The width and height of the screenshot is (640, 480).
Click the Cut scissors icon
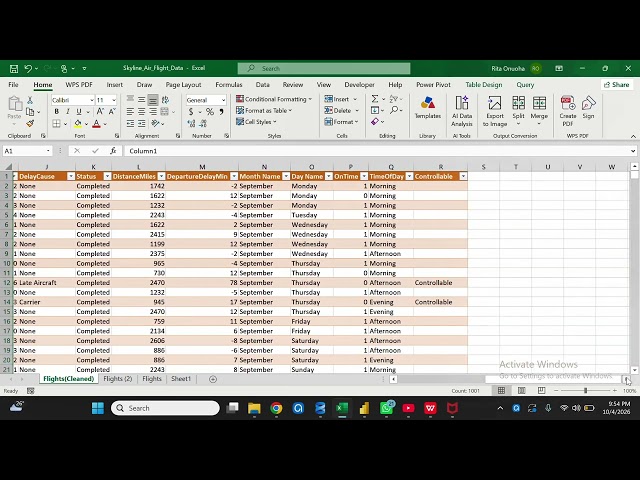pyautogui.click(x=30, y=100)
